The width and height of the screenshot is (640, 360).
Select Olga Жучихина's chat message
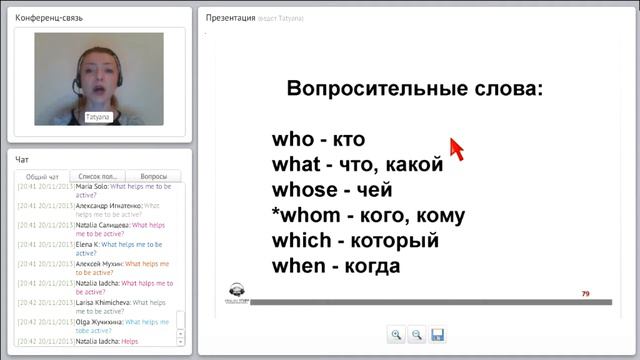[x=93, y=326]
